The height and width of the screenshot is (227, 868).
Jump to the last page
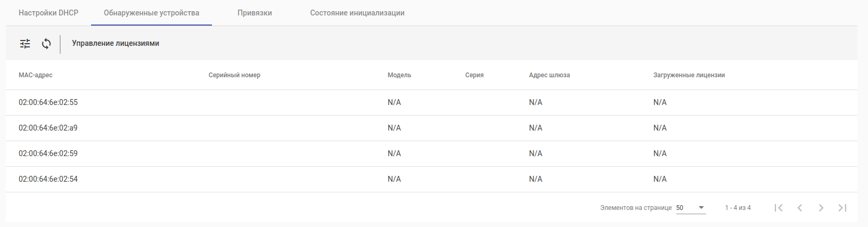842,208
